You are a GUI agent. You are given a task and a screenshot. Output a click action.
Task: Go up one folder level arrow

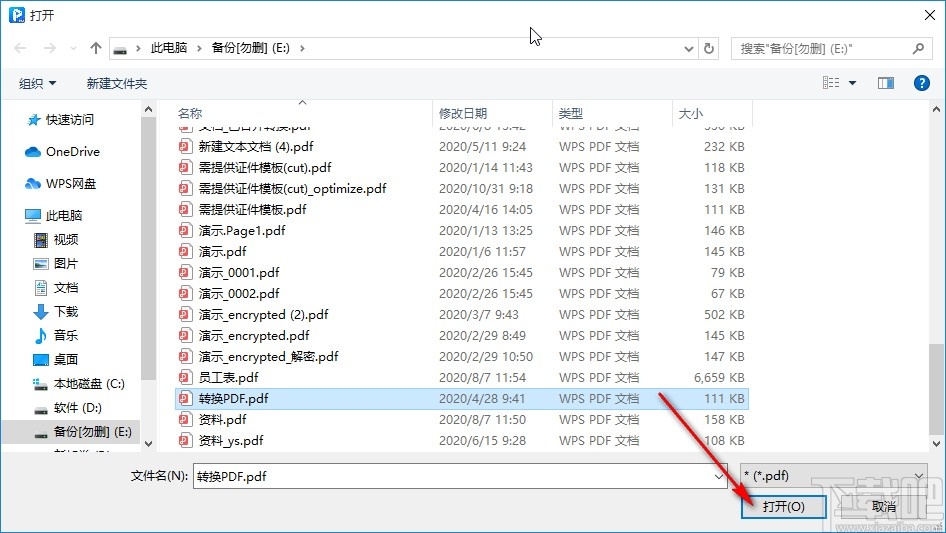(95, 48)
